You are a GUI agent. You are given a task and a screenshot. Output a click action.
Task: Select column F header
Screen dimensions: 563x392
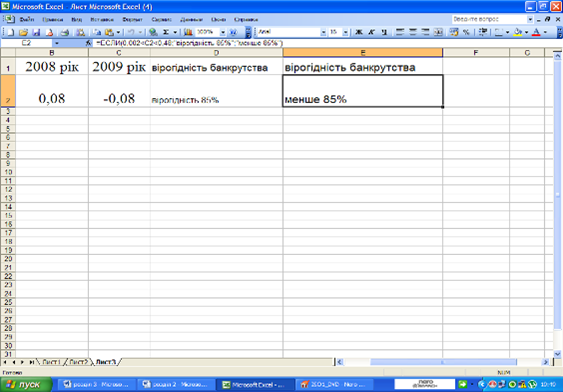tap(476, 53)
